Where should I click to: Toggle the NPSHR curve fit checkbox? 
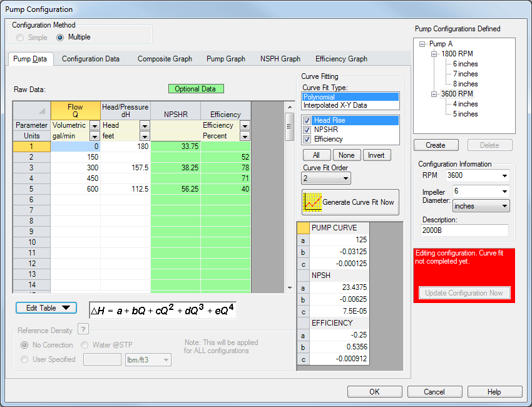(x=307, y=130)
